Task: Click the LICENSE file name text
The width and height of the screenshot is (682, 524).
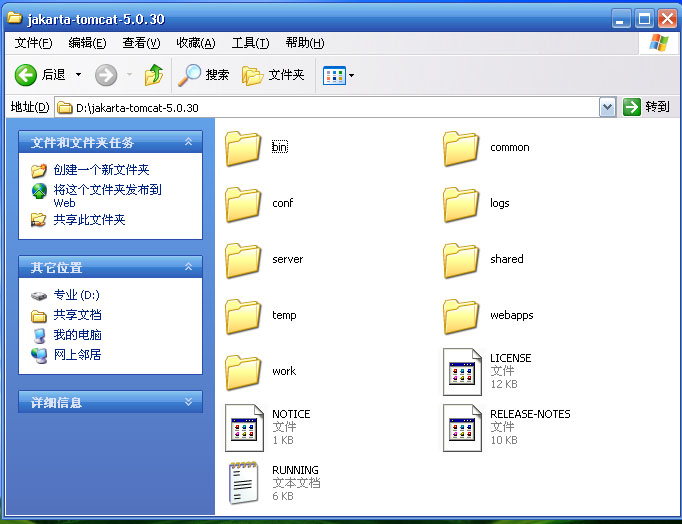Action: tap(511, 358)
